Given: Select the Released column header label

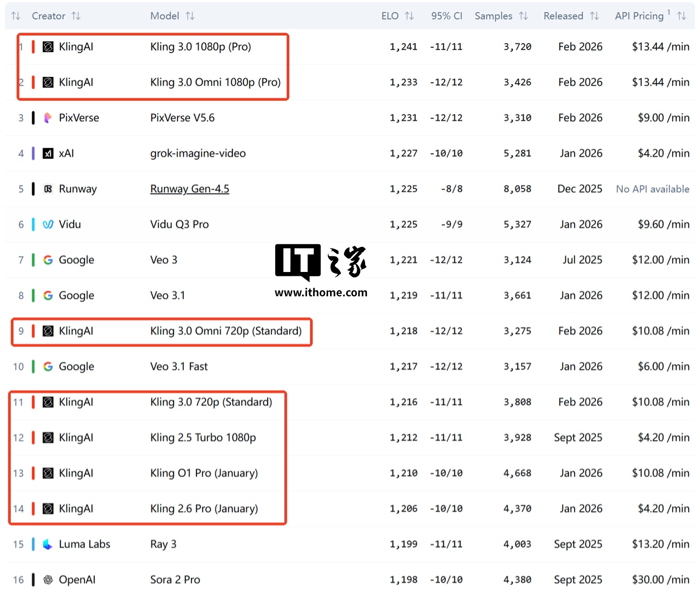Looking at the screenshot, I should [x=563, y=16].
